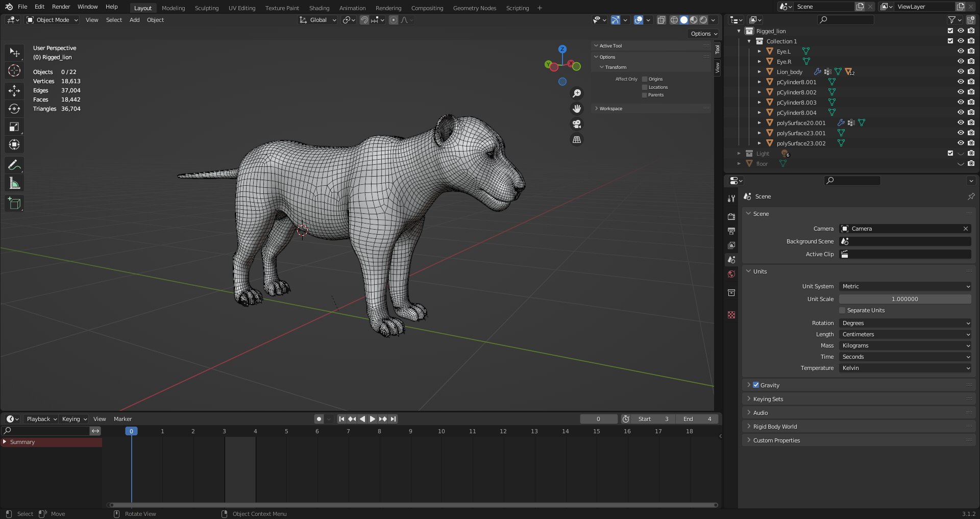Open the File menu
The width and height of the screenshot is (980, 519).
(x=22, y=7)
